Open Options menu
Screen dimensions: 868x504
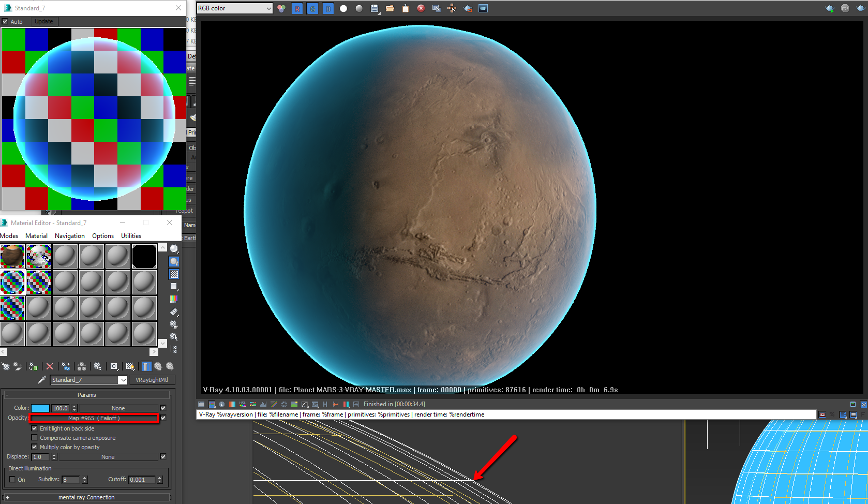103,236
